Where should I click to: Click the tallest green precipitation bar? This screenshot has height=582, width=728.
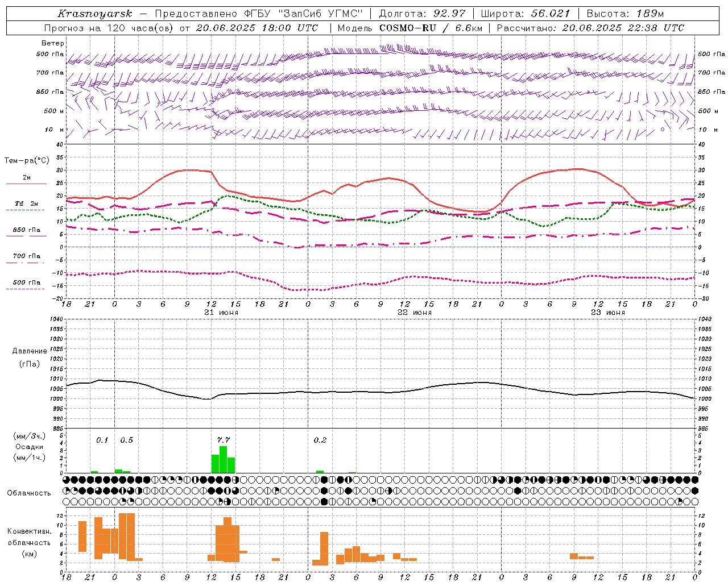click(x=223, y=459)
